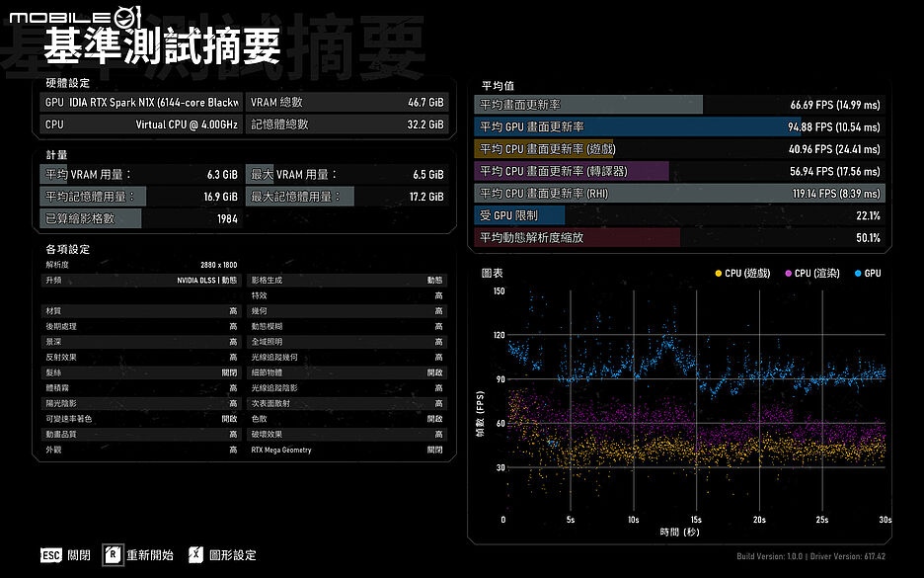Viewport: 924px width, 578px height.
Task: Click the ESC key icon beside 關閉
Action: tap(50, 555)
